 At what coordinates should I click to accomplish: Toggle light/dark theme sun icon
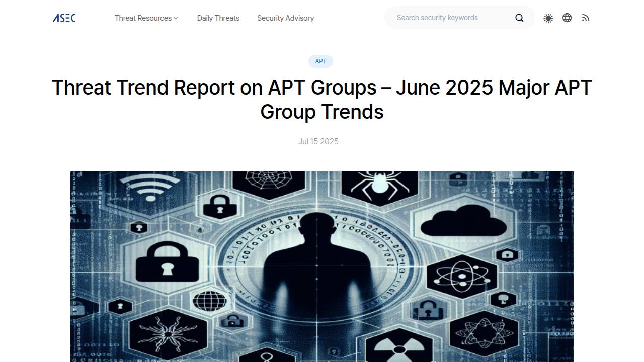548,18
